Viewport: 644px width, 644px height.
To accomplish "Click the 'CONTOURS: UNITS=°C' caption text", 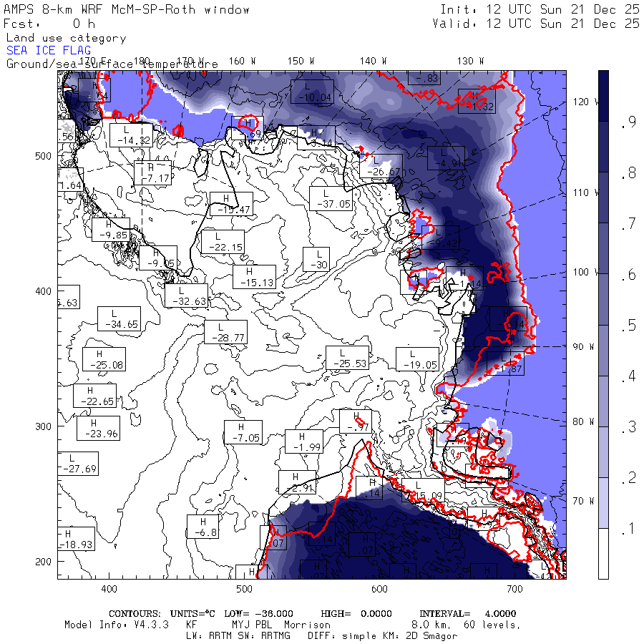I will tap(162, 613).
